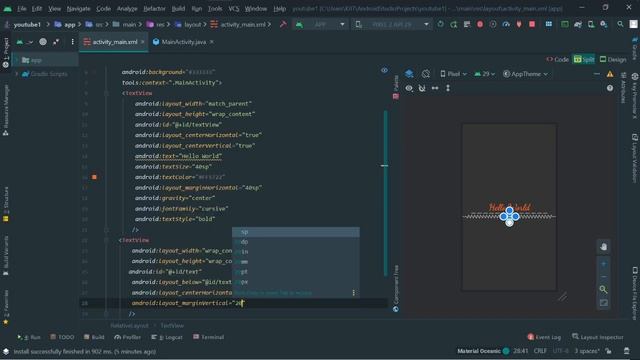Click the magnifier Search Everywhere icon

pos(620,24)
